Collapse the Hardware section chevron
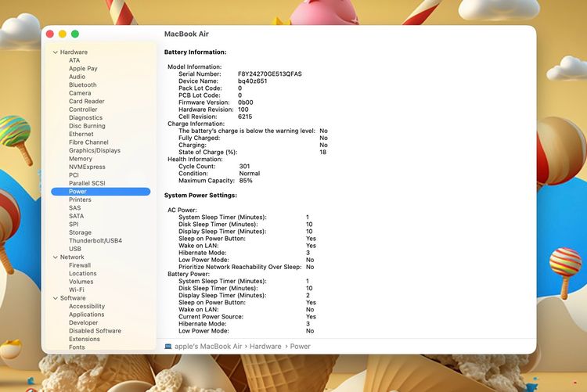 [x=56, y=52]
